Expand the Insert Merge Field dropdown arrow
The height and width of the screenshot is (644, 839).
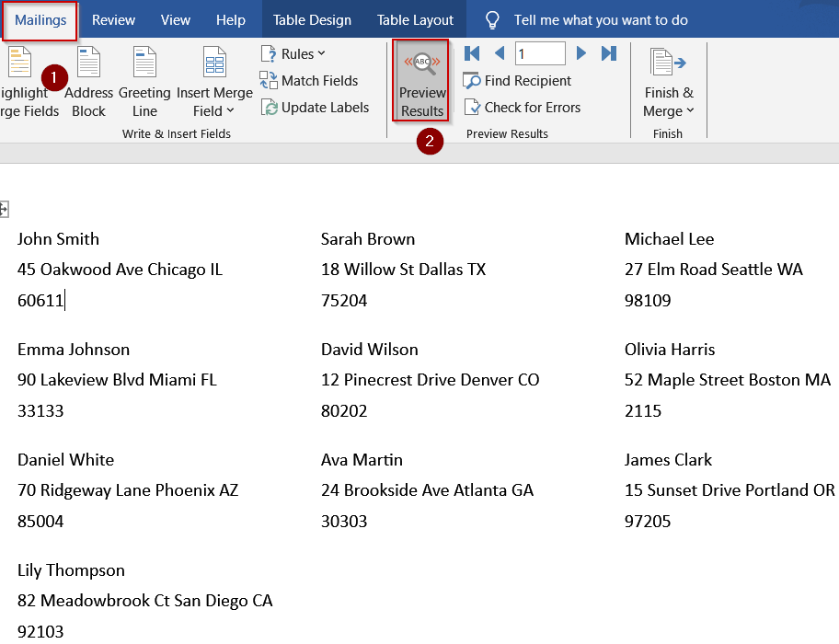pos(230,110)
